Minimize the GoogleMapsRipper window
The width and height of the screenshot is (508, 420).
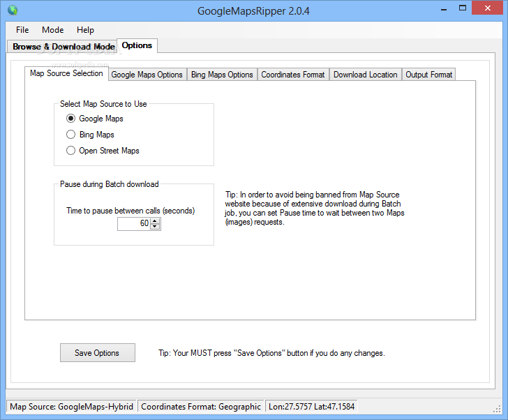point(444,8)
